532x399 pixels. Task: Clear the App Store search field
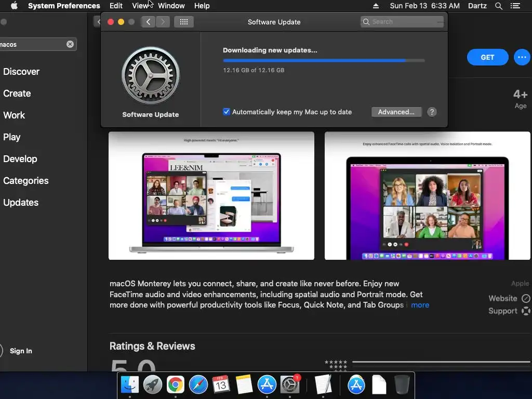point(70,44)
